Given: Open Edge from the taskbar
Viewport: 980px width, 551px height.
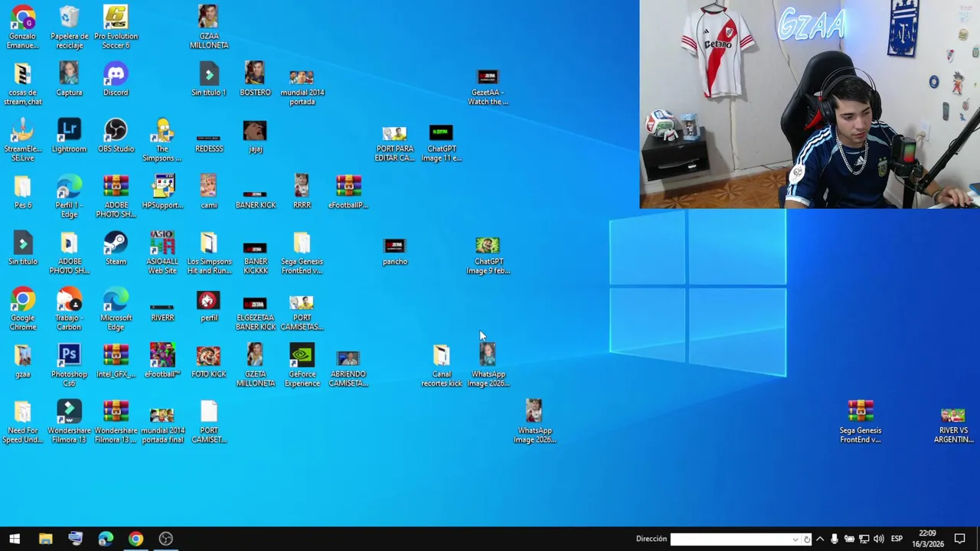Looking at the screenshot, I should [106, 539].
